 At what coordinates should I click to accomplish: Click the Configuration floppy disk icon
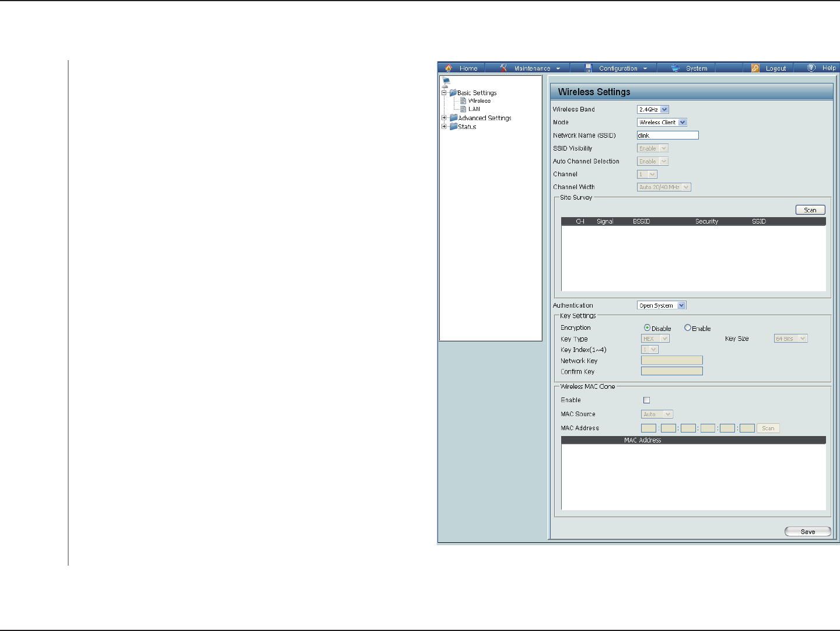[x=589, y=68]
